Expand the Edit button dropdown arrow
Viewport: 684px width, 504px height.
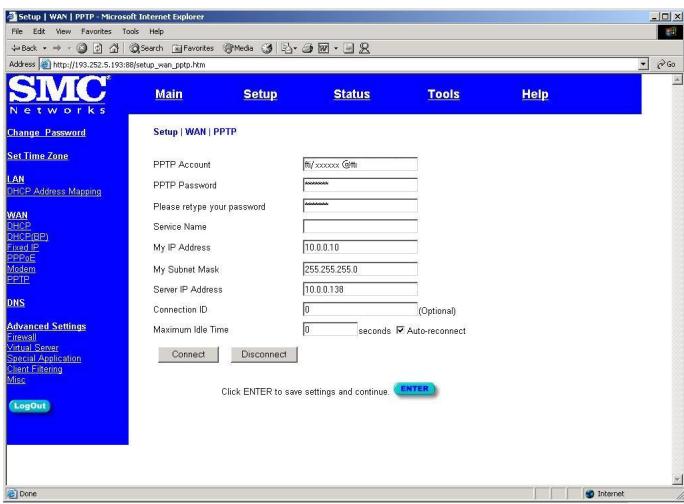pyautogui.click(x=336, y=48)
